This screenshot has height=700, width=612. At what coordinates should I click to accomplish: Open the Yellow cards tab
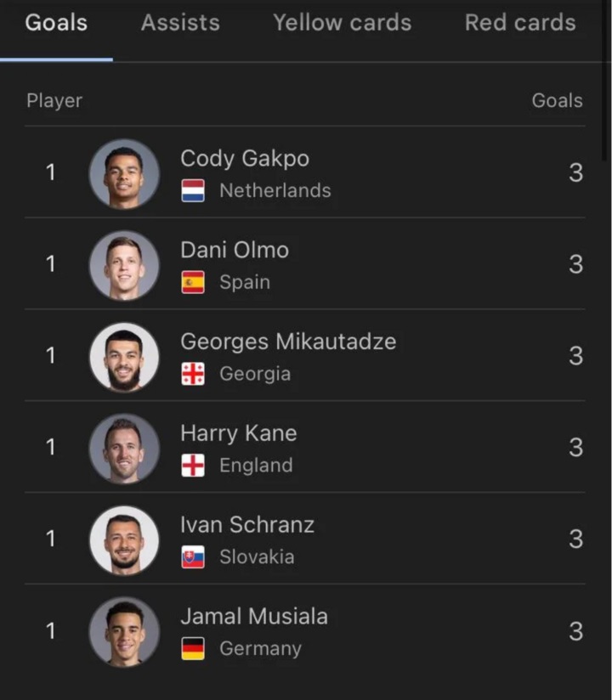(x=342, y=23)
